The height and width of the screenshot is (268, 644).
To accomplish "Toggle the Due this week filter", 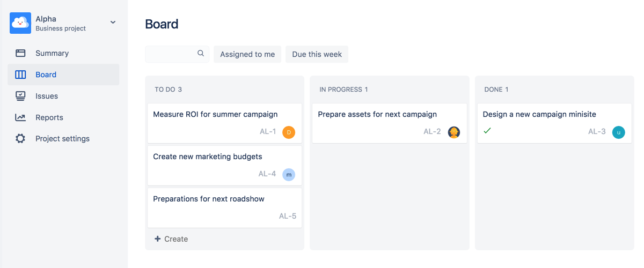I will (x=317, y=54).
